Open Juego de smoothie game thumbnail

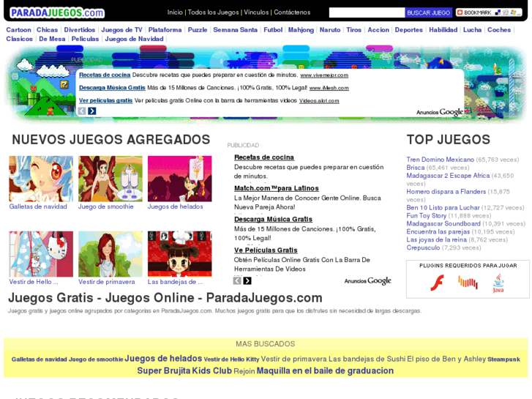coord(110,179)
